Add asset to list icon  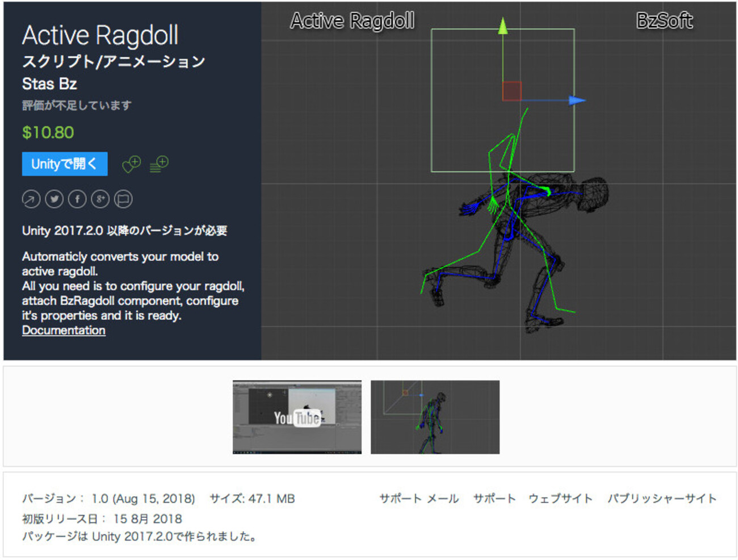point(159,164)
